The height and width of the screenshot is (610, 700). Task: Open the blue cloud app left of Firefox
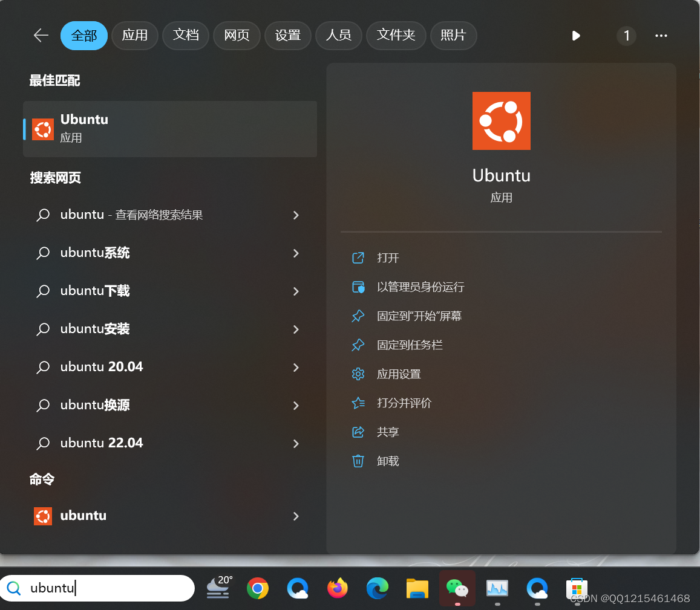click(x=298, y=588)
